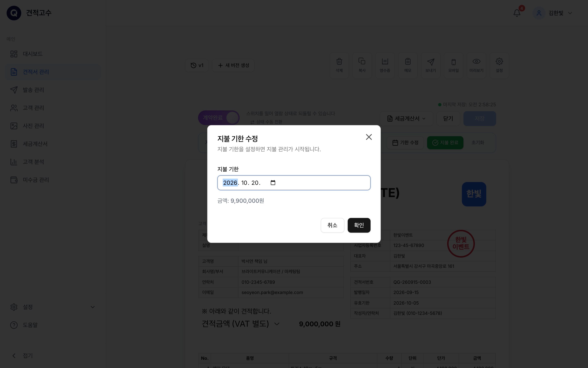The width and height of the screenshot is (588, 368).
Task: Open the calendar picker in date field
Action: [x=273, y=183]
